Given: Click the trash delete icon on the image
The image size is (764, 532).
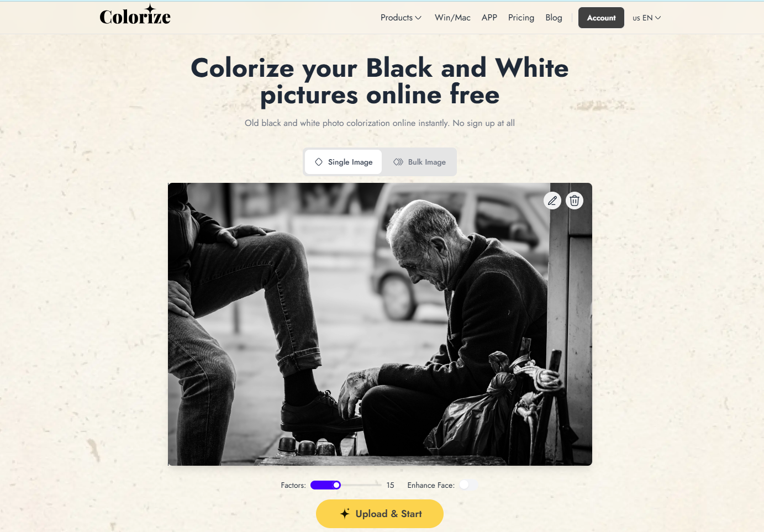Looking at the screenshot, I should coord(575,201).
